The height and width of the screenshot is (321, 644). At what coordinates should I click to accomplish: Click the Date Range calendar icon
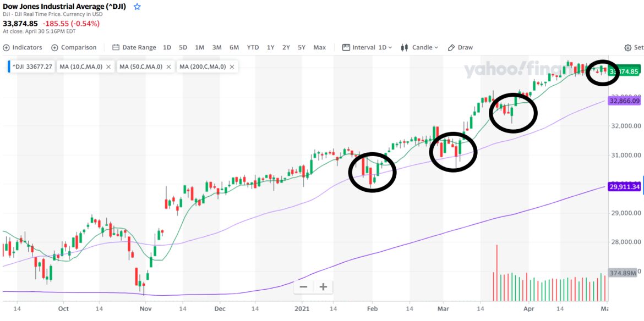tap(117, 47)
